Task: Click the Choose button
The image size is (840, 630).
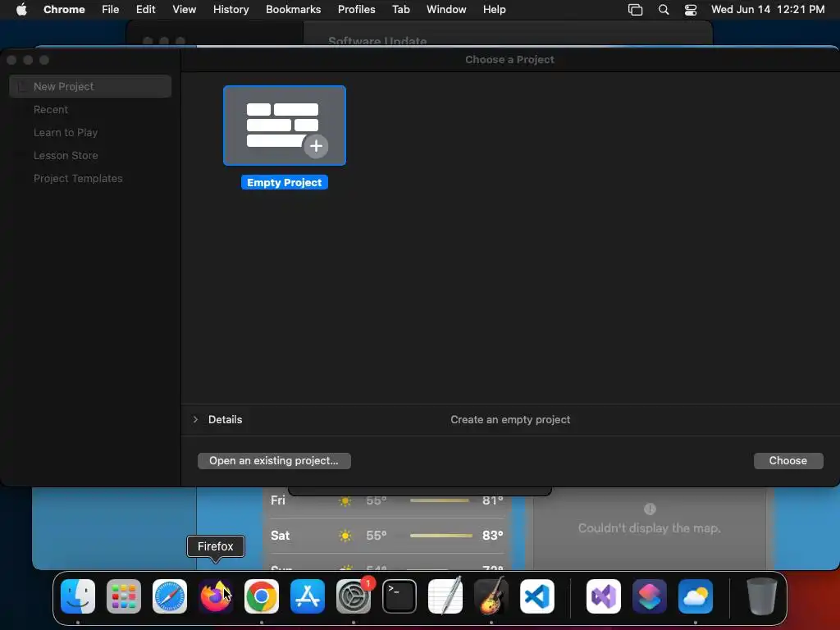Action: pyautogui.click(x=788, y=461)
